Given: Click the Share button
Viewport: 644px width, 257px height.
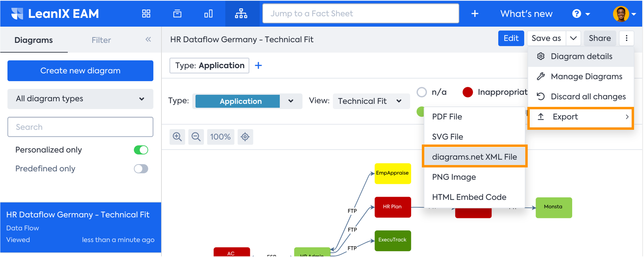Looking at the screenshot, I should (x=600, y=38).
